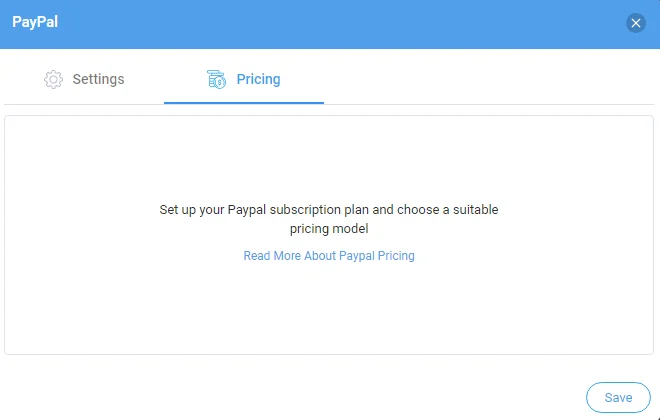Open PayPal settings via the cog icon
The image size is (660, 420).
pyautogui.click(x=53, y=80)
